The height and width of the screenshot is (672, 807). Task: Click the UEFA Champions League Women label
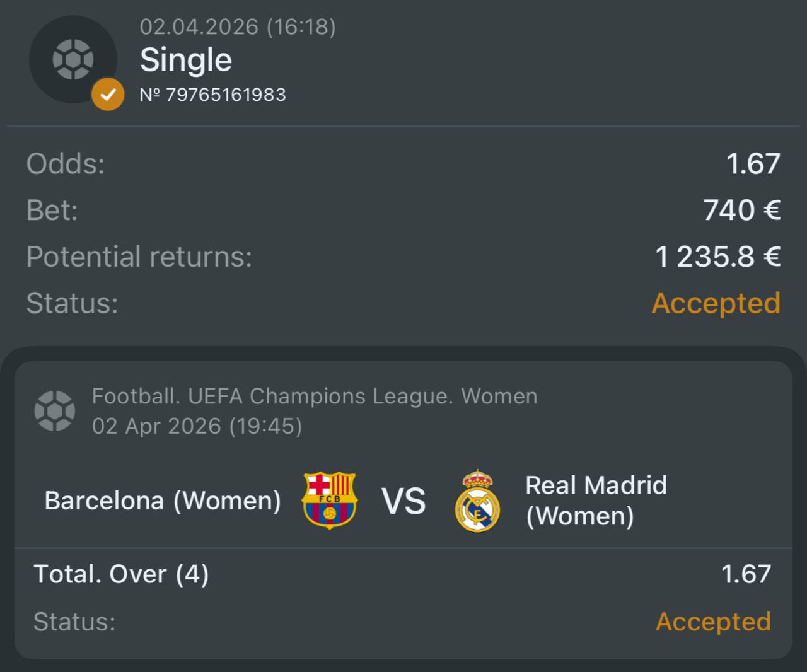point(315,396)
